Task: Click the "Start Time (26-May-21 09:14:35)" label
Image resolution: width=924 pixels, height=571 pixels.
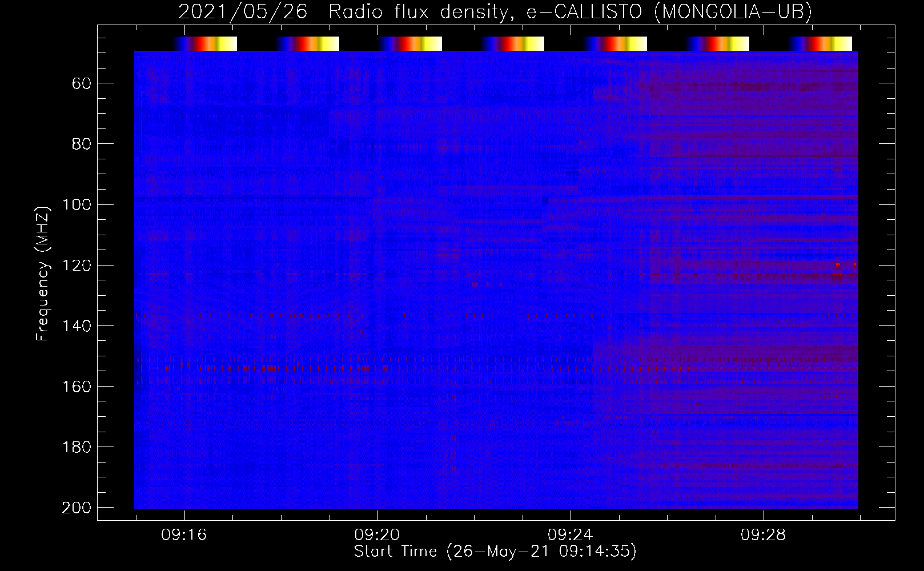Action: coord(495,552)
